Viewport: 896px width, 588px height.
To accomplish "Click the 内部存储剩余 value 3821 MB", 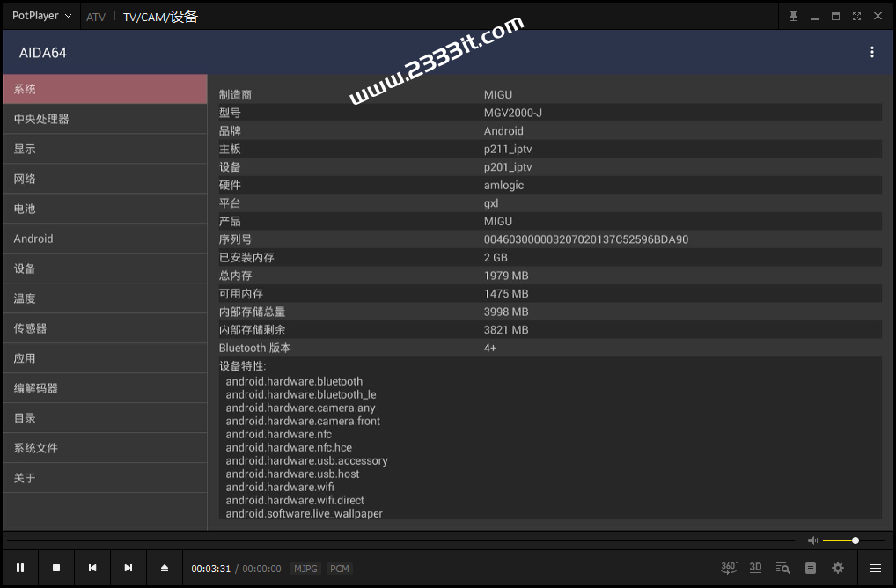I will [x=506, y=330].
